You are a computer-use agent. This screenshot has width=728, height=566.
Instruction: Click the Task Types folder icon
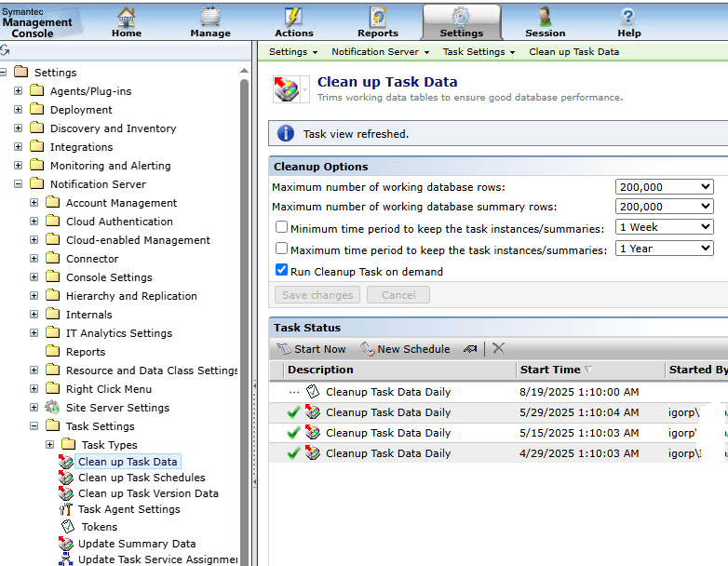pos(68,444)
